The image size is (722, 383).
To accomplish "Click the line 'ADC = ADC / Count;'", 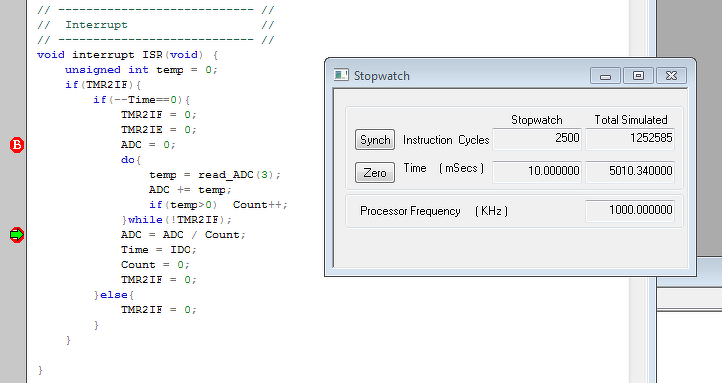I will coord(183,235).
